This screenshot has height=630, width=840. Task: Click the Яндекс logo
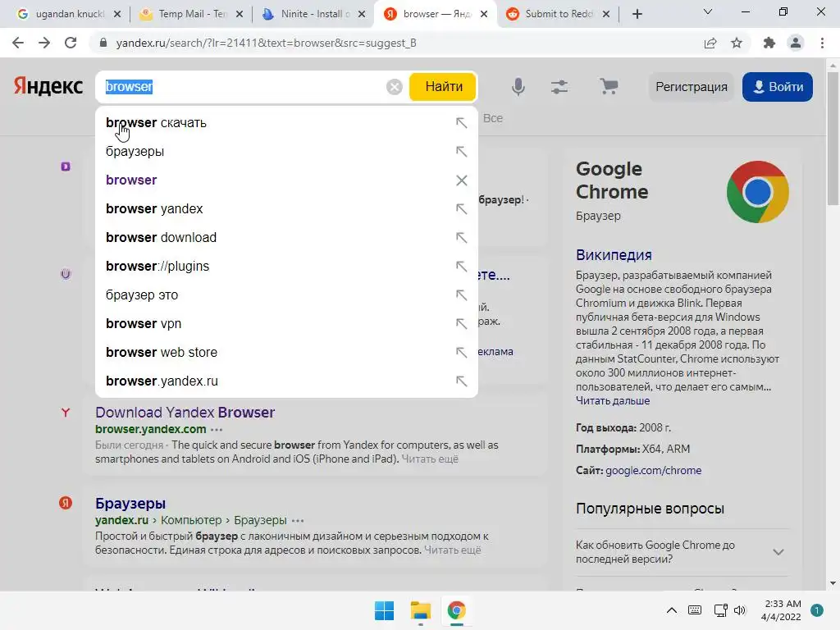click(x=48, y=86)
